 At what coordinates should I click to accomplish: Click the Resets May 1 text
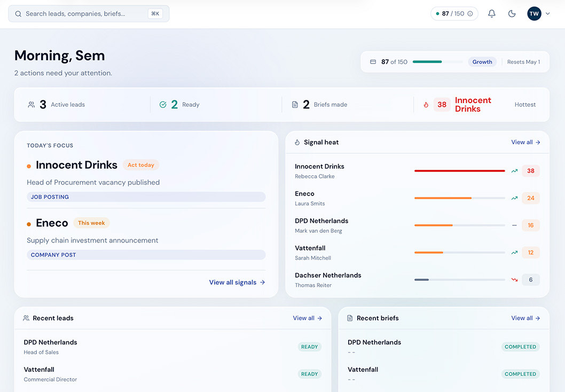523,62
